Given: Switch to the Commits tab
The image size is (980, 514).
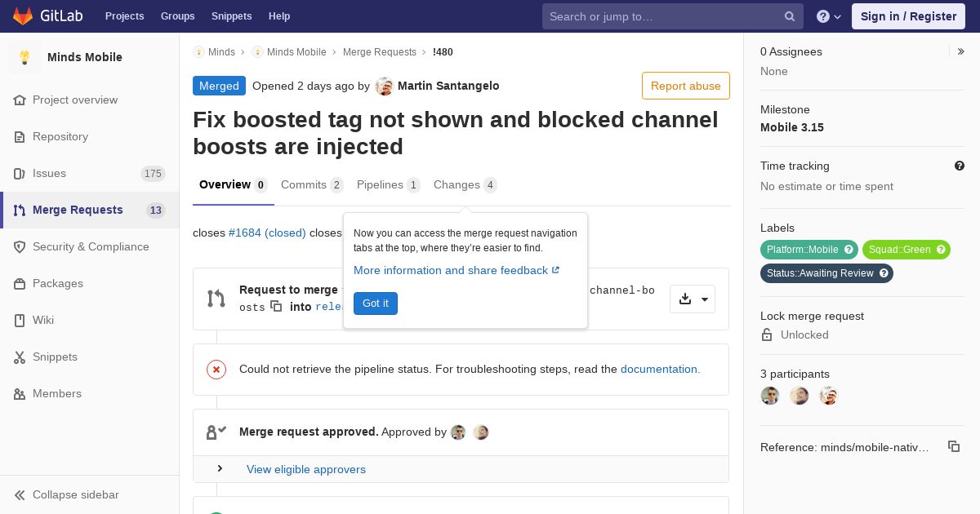Looking at the screenshot, I should pyautogui.click(x=312, y=185).
